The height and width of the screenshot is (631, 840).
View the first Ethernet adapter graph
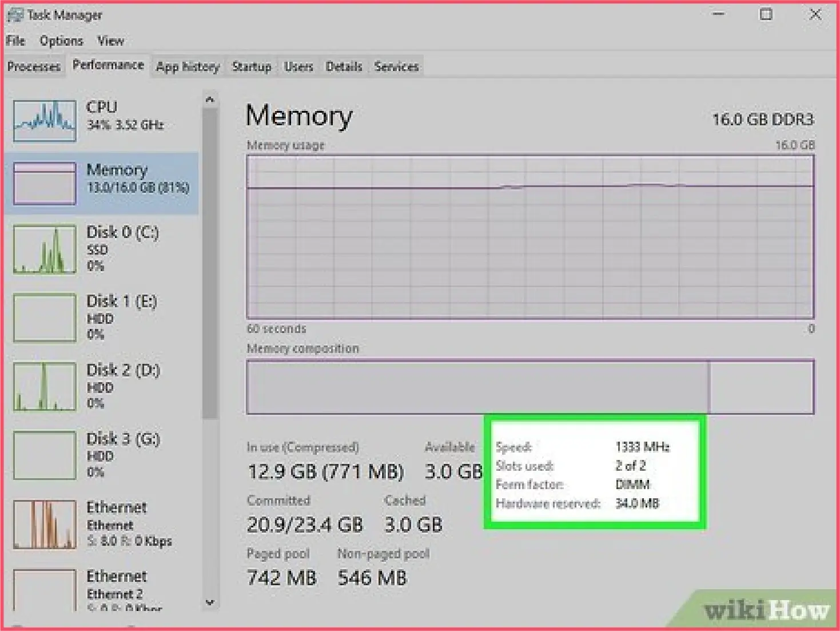[45, 524]
